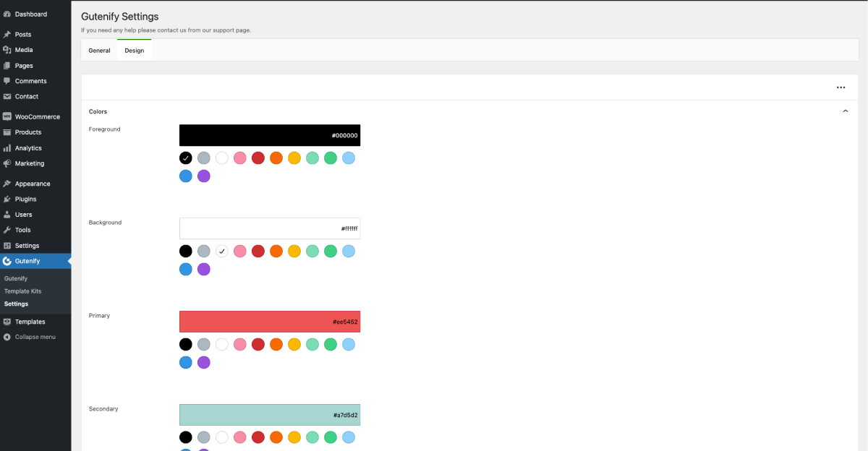The height and width of the screenshot is (451, 868).
Task: Click the Collapse menu arrow icon
Action: (7, 337)
